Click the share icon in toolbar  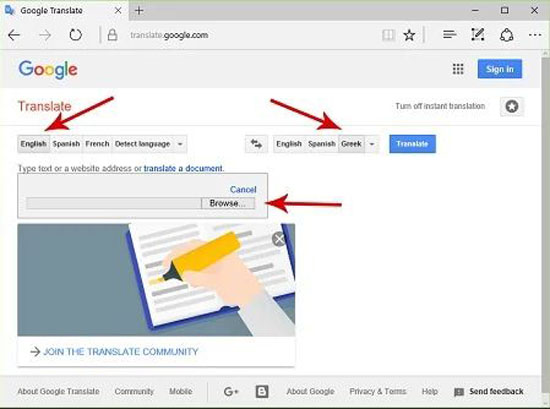click(507, 35)
